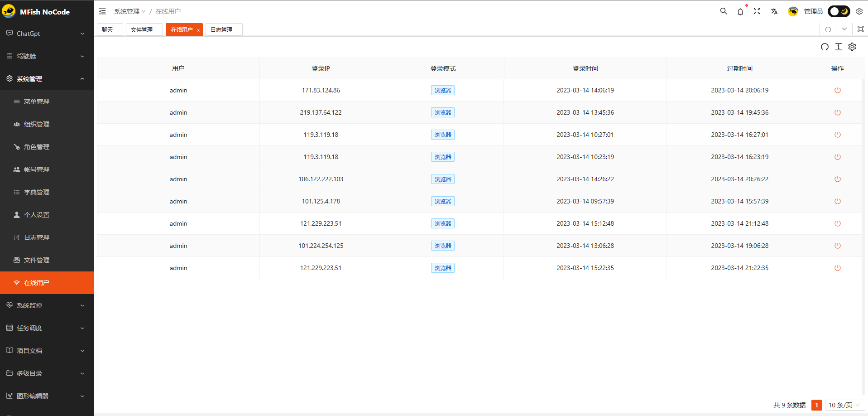Screen dimensions: 868x416
Task: Open table column settings gear
Action: [852, 47]
